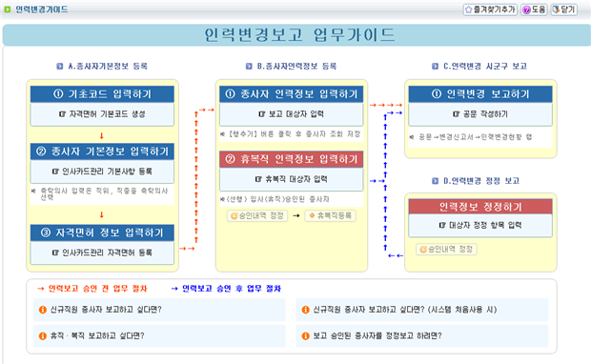Screen dimensions: 591x364
Task: Click 승인내역 정정 button under 인력정보 정정하기
Action: pyautogui.click(x=447, y=250)
